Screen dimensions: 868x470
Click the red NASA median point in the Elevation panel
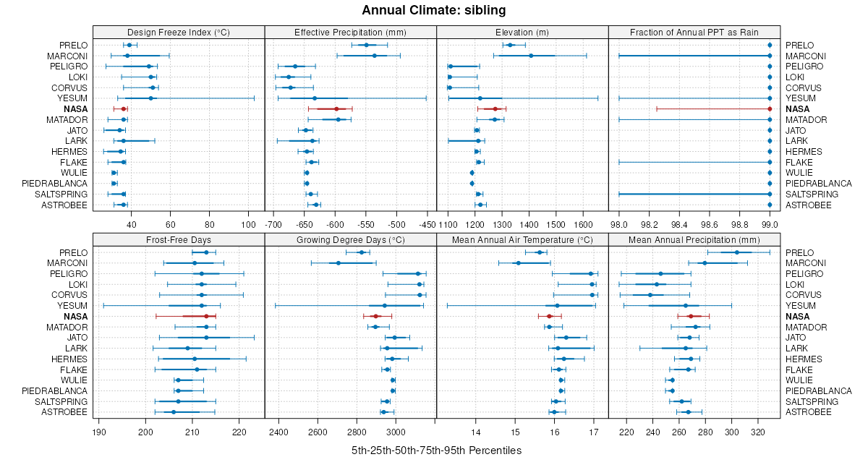495,108
